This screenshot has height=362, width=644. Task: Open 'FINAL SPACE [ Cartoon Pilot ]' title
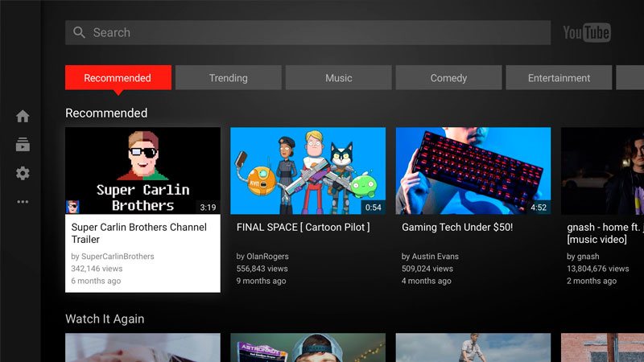(x=303, y=227)
